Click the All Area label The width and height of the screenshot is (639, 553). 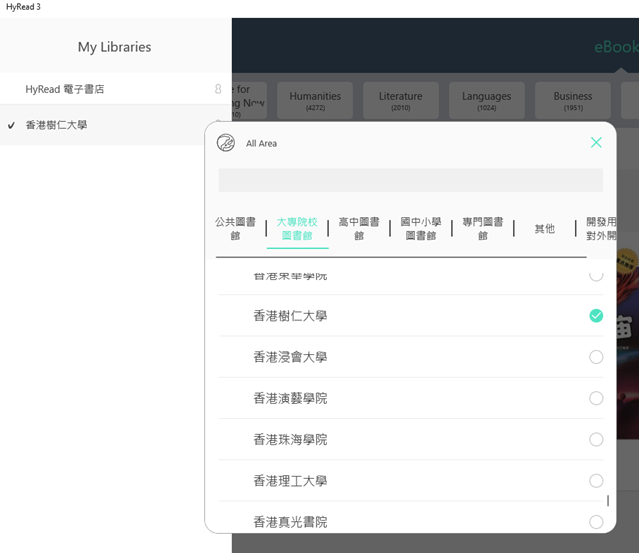point(261,143)
